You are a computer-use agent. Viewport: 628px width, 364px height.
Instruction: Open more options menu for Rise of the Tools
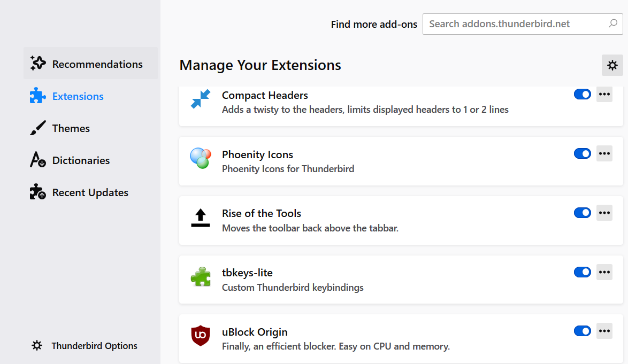click(x=604, y=213)
